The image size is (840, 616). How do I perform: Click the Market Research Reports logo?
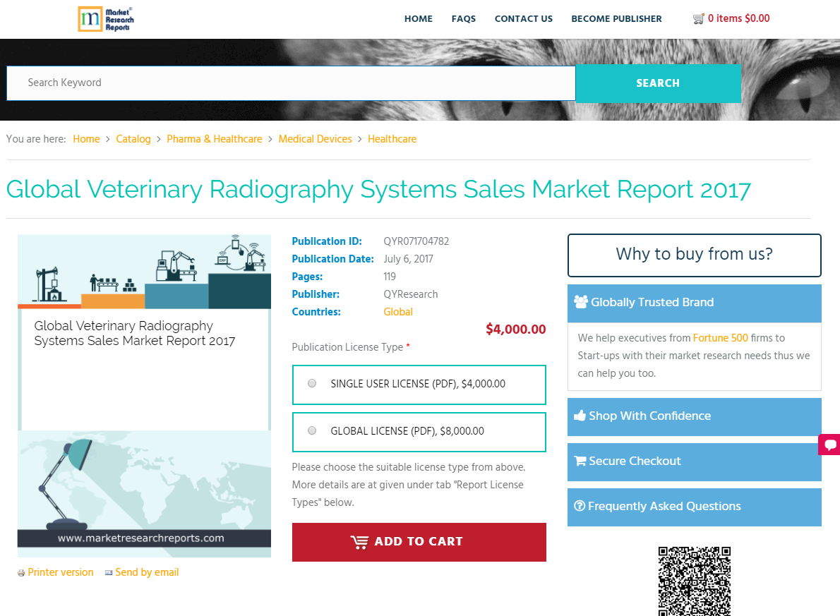tap(106, 19)
